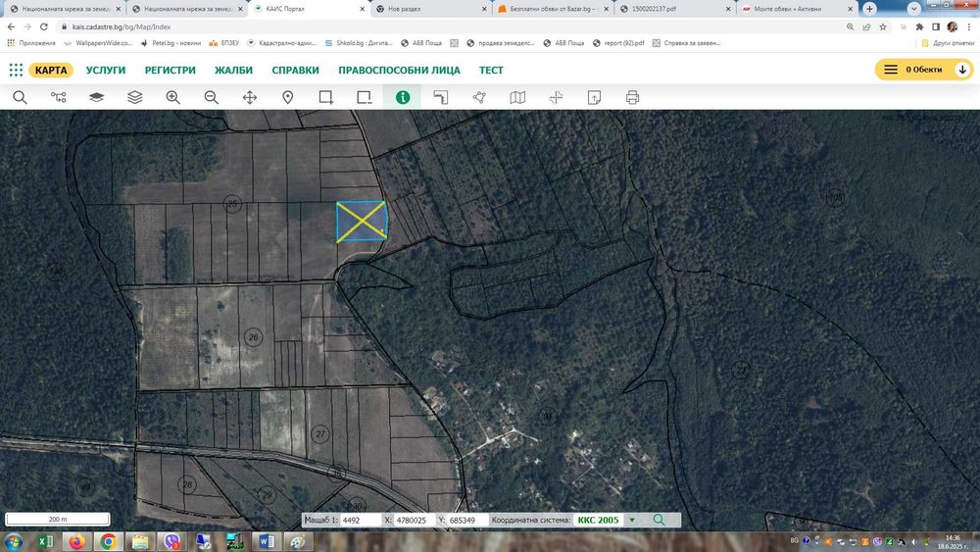
Task: Click the ПРАВОСПОСОБНИ ЛИЦА link
Action: [399, 70]
